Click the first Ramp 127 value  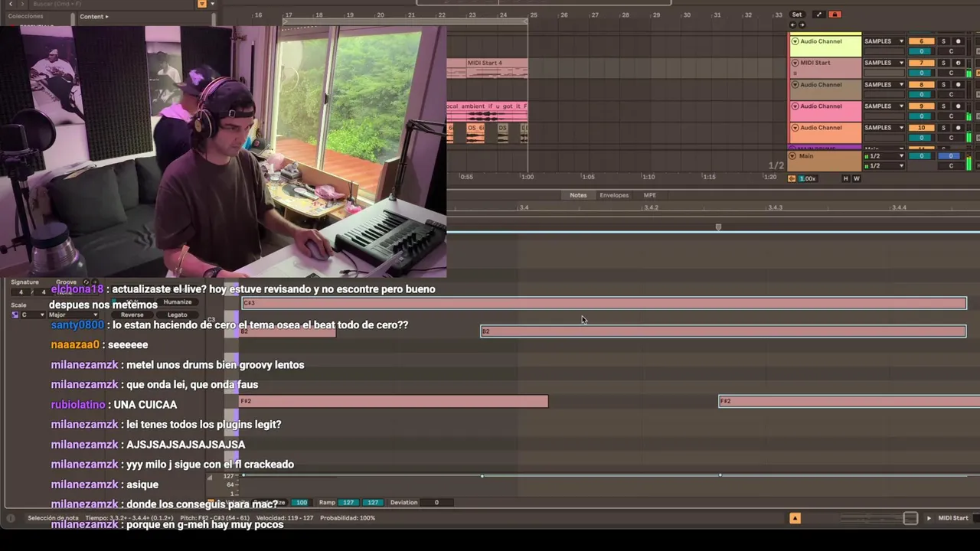[348, 503]
